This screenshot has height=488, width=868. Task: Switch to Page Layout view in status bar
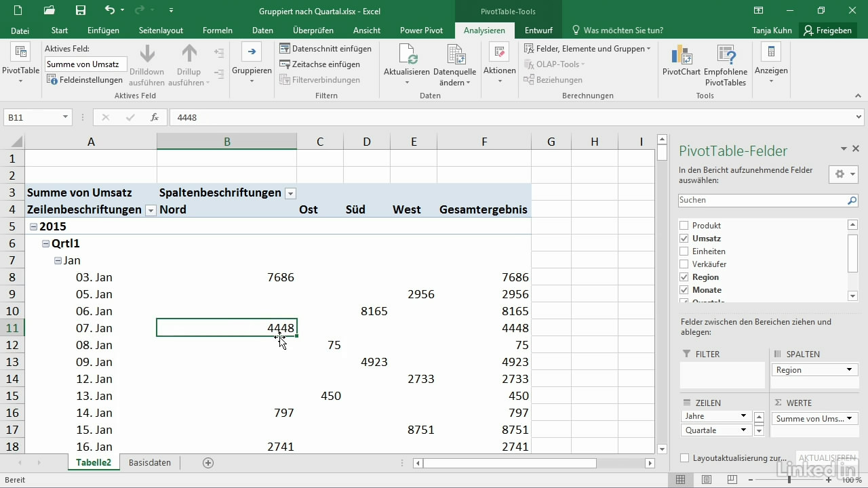coord(706,480)
